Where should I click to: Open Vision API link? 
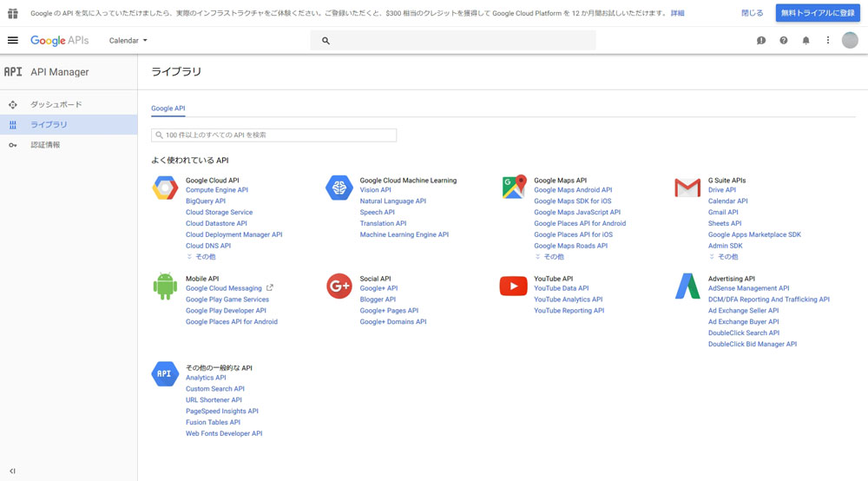coord(375,190)
